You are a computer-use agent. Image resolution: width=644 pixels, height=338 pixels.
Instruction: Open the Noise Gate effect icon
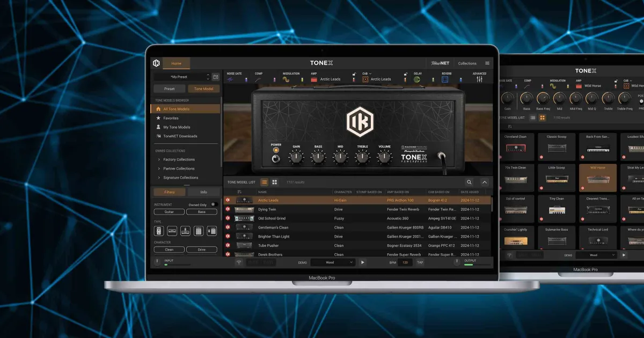point(231,79)
